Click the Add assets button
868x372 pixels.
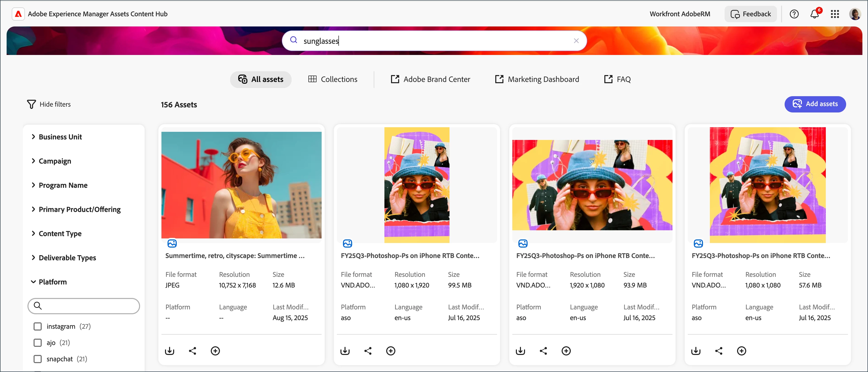(815, 104)
